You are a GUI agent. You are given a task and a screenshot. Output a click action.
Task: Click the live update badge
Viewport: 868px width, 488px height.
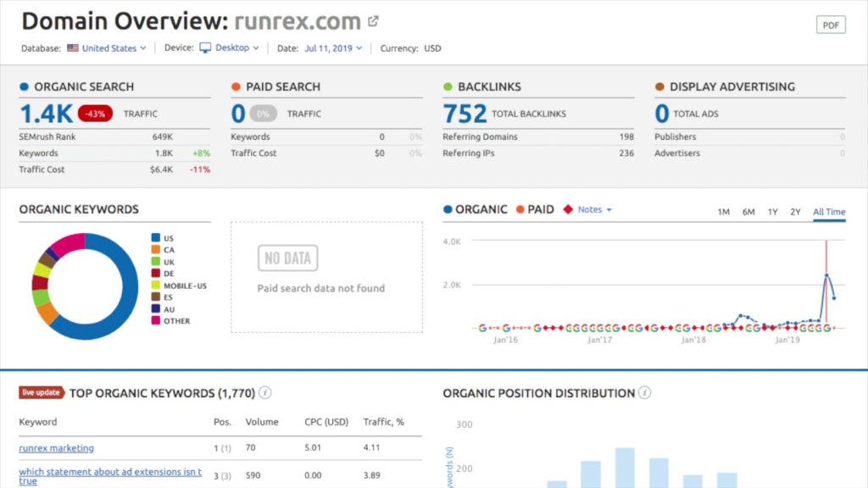tap(42, 393)
